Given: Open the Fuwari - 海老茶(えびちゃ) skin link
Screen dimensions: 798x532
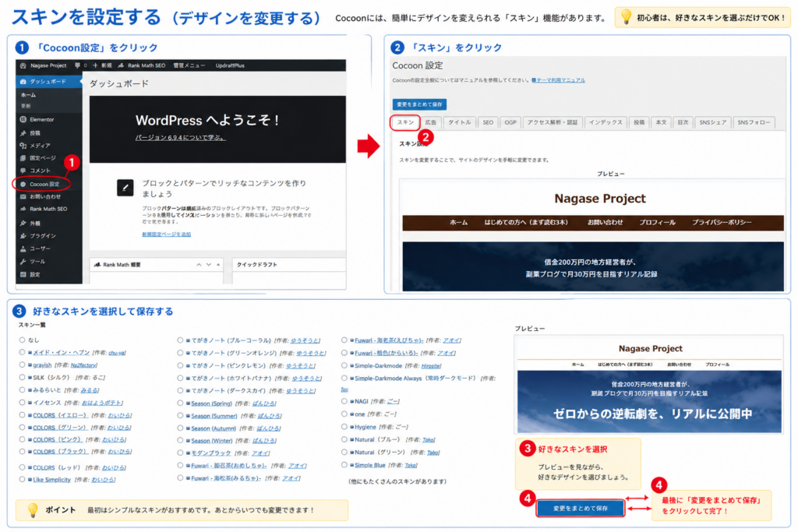Looking at the screenshot, I should (x=388, y=340).
